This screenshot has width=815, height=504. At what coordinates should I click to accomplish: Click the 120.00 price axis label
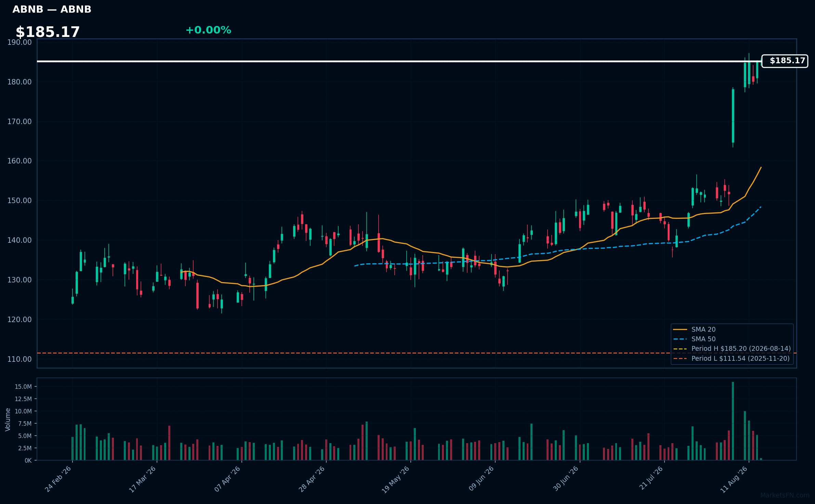[19, 320]
